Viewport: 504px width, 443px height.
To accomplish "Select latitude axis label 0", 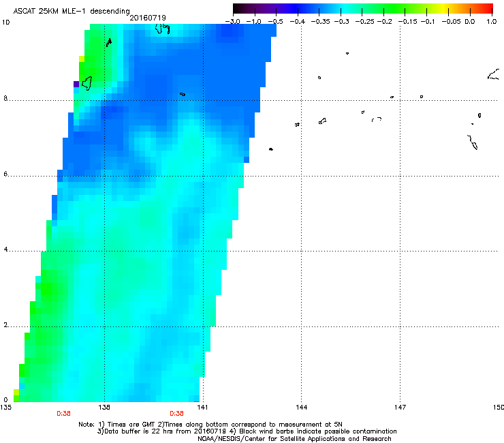I will (x=5, y=400).
